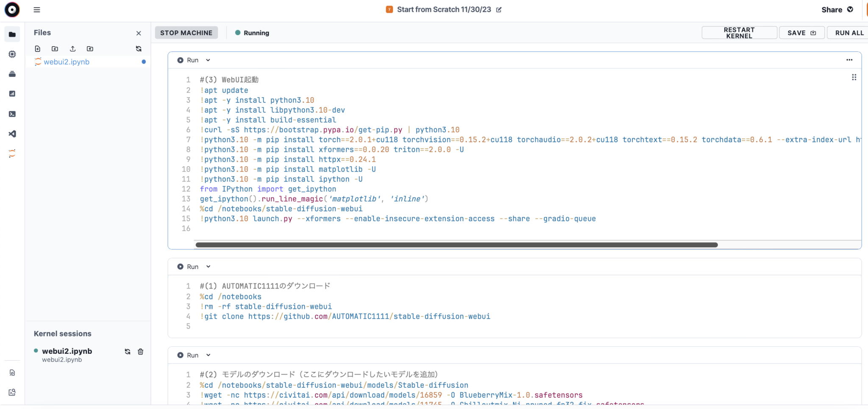This screenshot has height=409, width=868.
Task: Open the machine chip icon in sidebar
Action: click(12, 54)
